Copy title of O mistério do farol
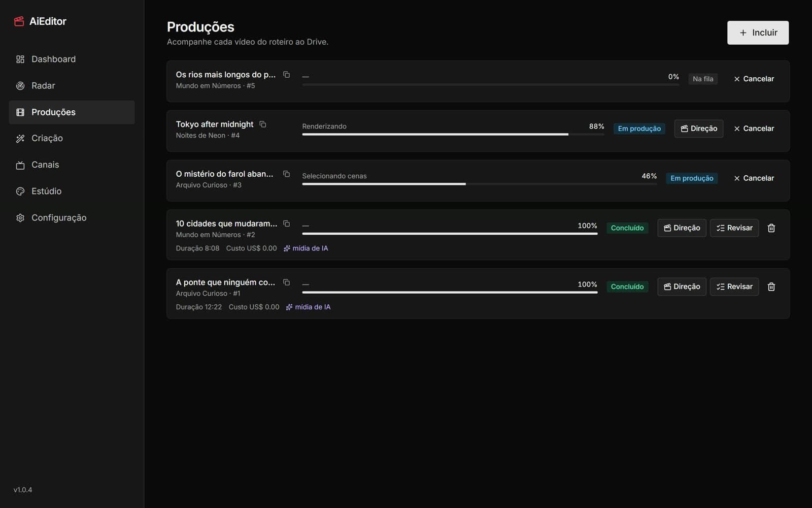Screen dimensions: 812x508 (286, 174)
